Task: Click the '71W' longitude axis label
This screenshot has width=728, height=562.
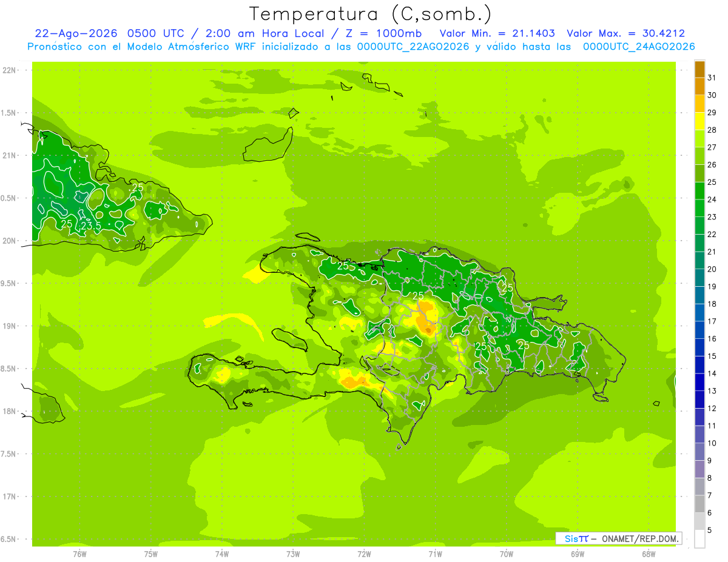Action: 435,554
